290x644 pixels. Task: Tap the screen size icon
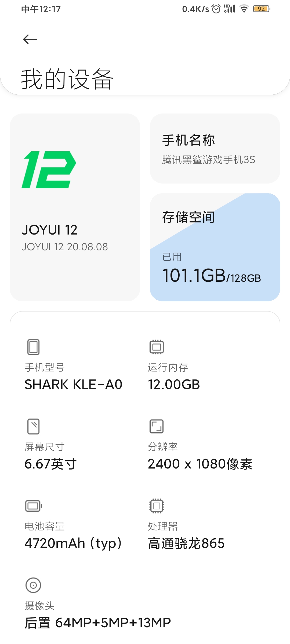(34, 426)
